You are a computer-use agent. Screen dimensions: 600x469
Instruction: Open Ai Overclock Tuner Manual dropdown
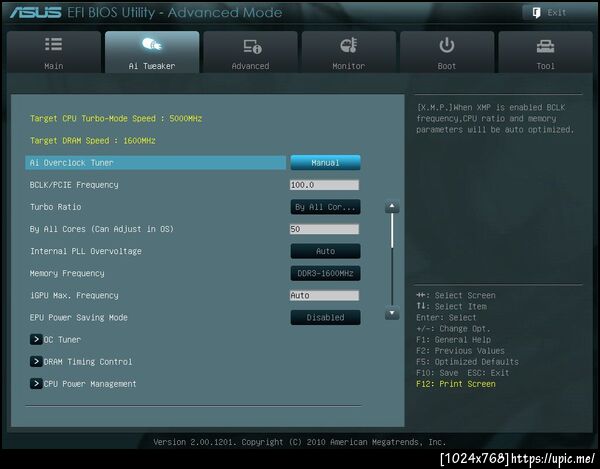pos(325,163)
